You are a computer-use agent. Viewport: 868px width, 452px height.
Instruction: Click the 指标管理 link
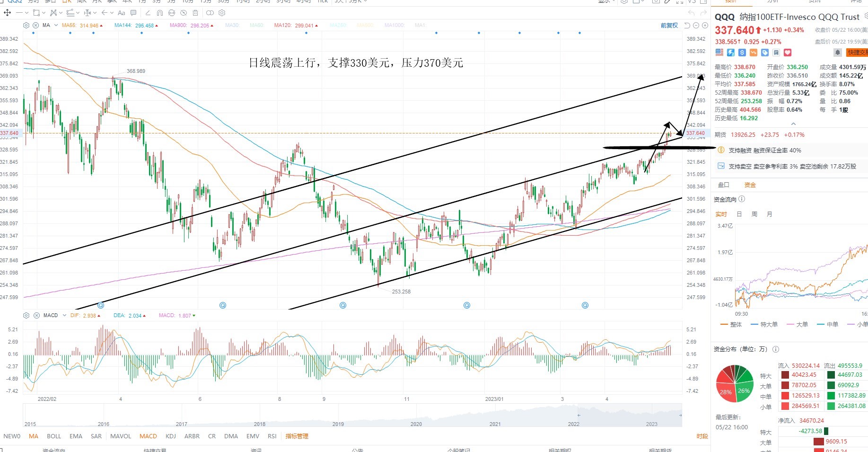pyautogui.click(x=297, y=436)
